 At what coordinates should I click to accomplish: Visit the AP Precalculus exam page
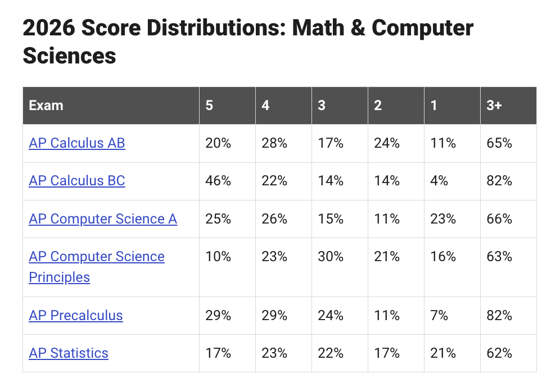[x=76, y=316]
